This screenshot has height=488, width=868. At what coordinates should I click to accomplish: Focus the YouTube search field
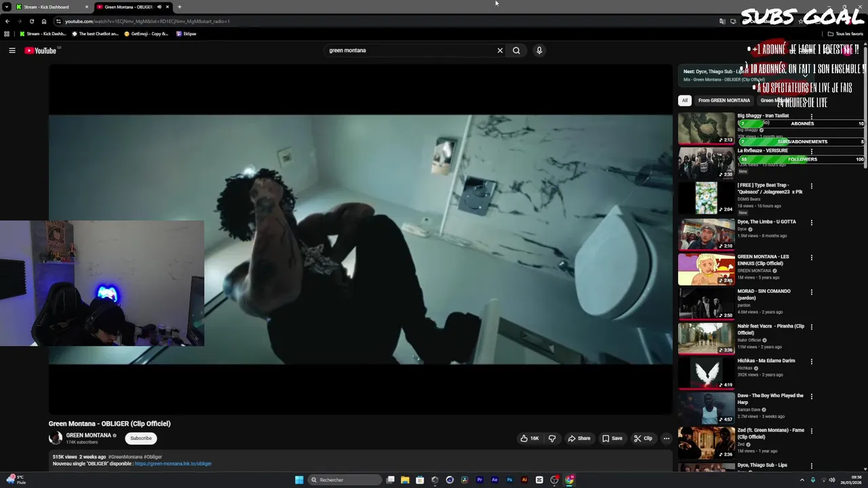point(409,50)
